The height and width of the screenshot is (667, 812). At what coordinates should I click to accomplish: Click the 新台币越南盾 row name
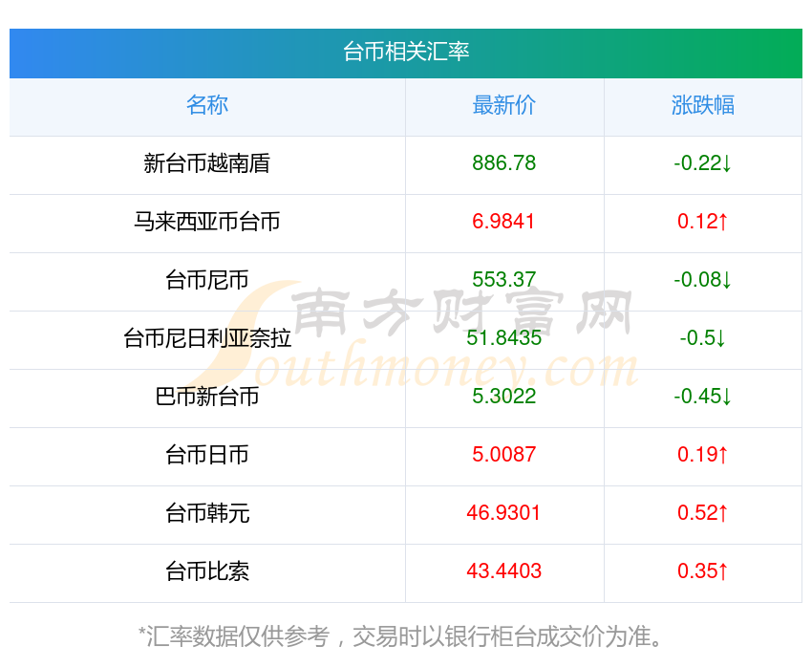click(x=207, y=163)
